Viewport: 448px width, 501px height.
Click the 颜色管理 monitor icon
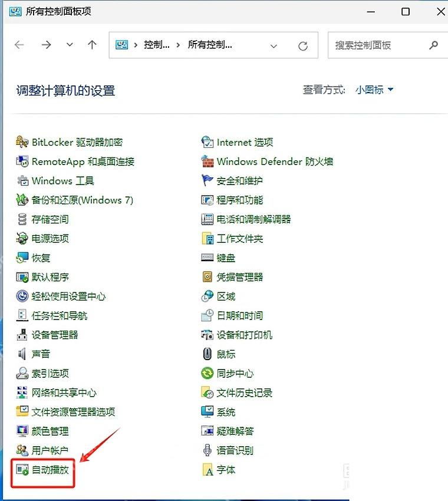point(22,431)
